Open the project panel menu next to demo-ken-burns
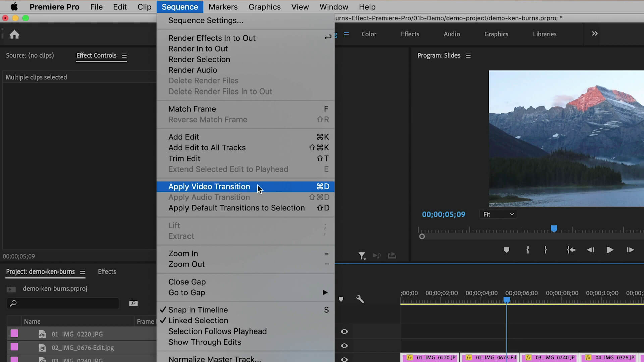Screen dimensions: 644x362 coord(83,272)
